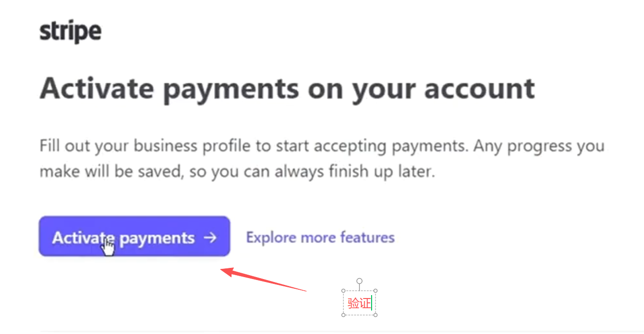
Task: Click the word "account" in the main heading
Action: tap(479, 89)
